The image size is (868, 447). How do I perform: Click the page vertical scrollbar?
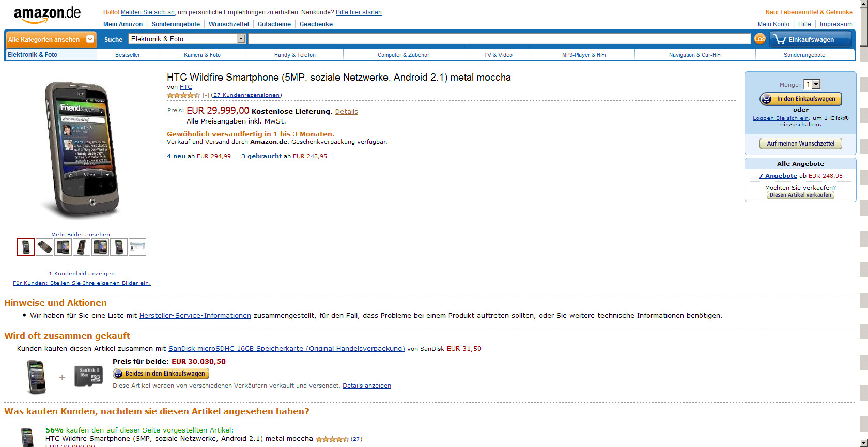(863, 223)
